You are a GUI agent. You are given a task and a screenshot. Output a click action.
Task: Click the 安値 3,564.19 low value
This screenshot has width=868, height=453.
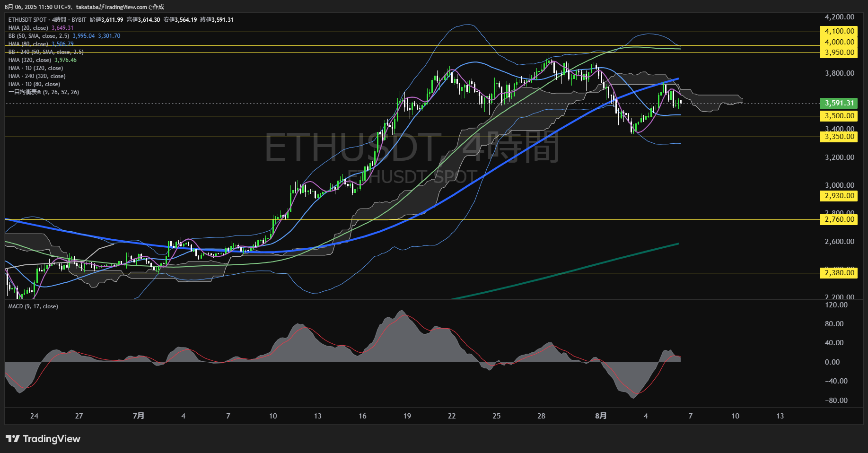coord(180,20)
